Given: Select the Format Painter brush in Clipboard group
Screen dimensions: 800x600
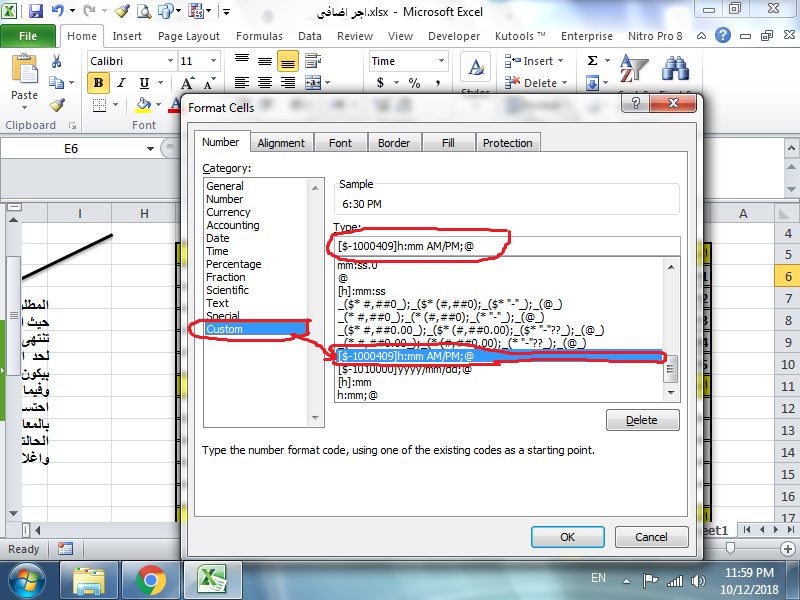Looking at the screenshot, I should click(57, 104).
